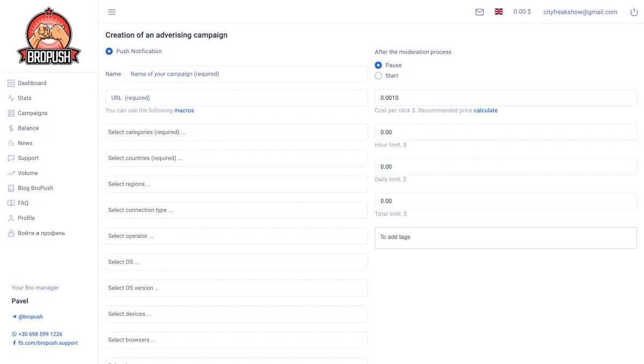Open Campaigns in the sidebar menu

32,113
